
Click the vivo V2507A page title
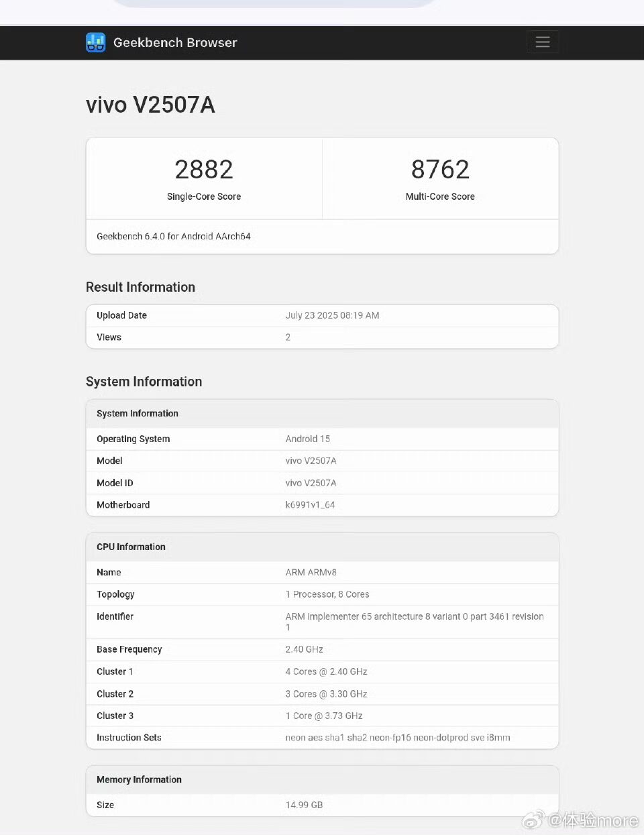pos(150,105)
